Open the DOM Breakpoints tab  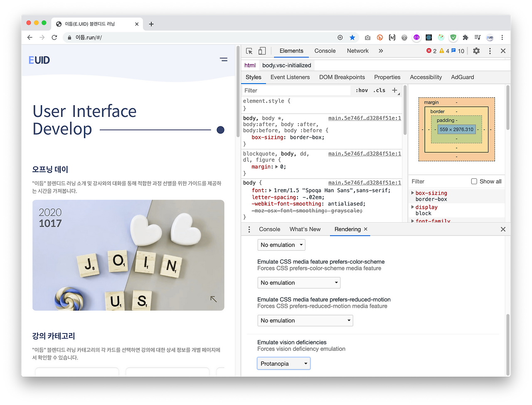(x=342, y=77)
